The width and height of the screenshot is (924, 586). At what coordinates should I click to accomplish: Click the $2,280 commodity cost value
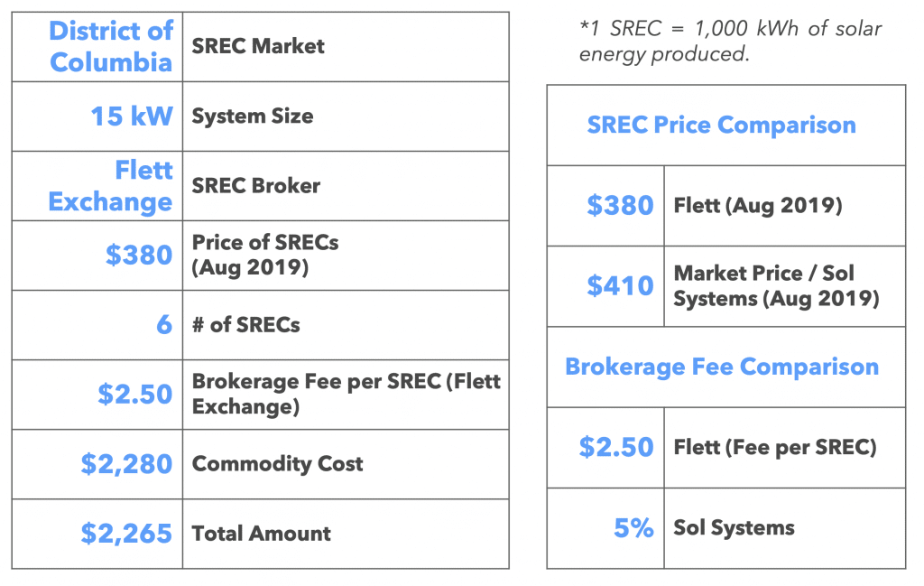[x=126, y=463]
